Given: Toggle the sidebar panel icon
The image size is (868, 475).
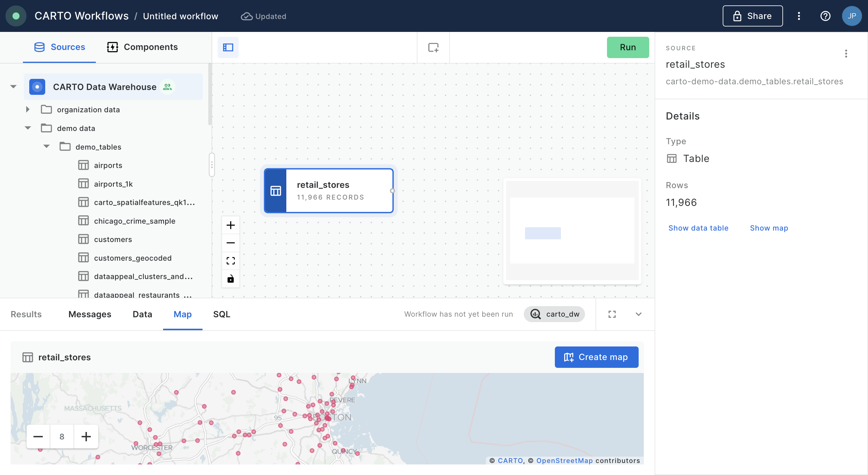Looking at the screenshot, I should [228, 47].
